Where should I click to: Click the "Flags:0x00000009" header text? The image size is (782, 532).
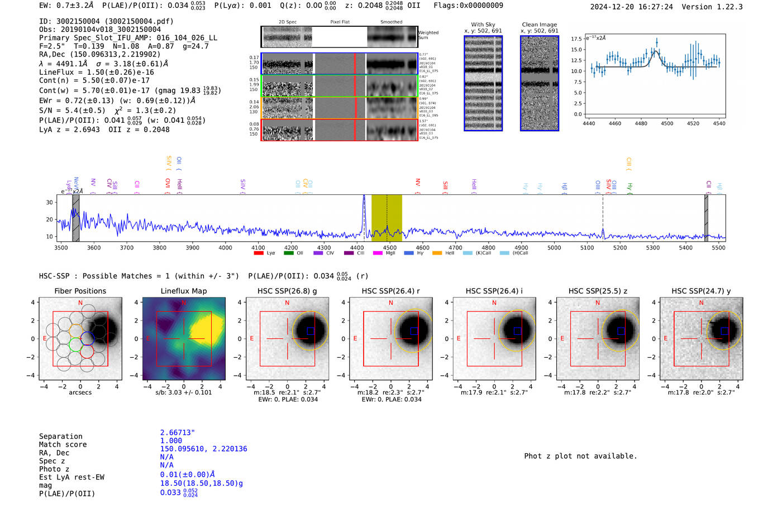(468, 6)
